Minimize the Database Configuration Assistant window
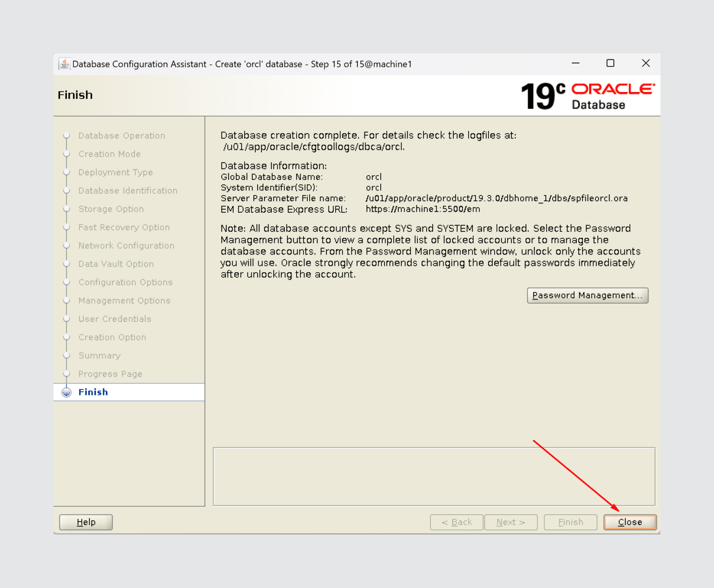Image resolution: width=714 pixels, height=588 pixels. tap(575, 63)
